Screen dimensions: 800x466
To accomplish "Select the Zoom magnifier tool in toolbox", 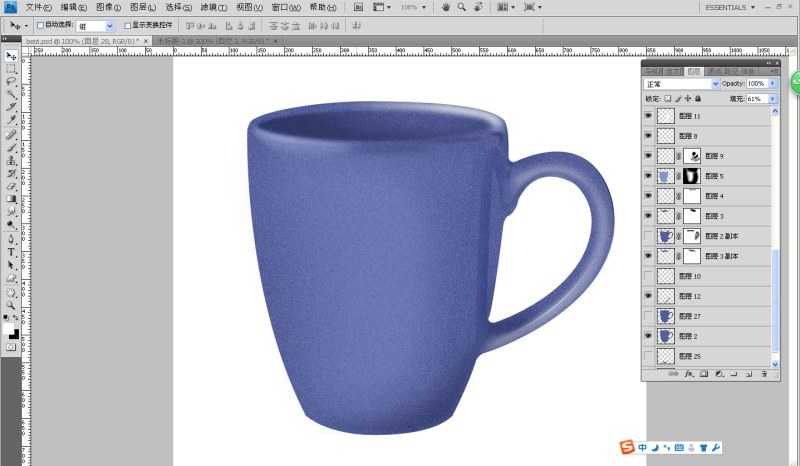I will 11,305.
